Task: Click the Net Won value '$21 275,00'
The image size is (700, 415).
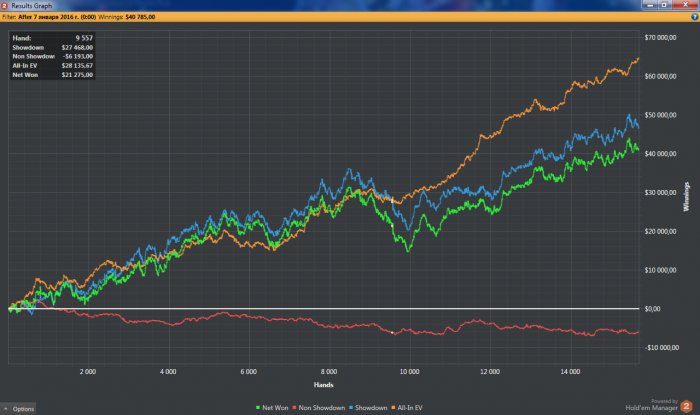Action: [x=77, y=75]
